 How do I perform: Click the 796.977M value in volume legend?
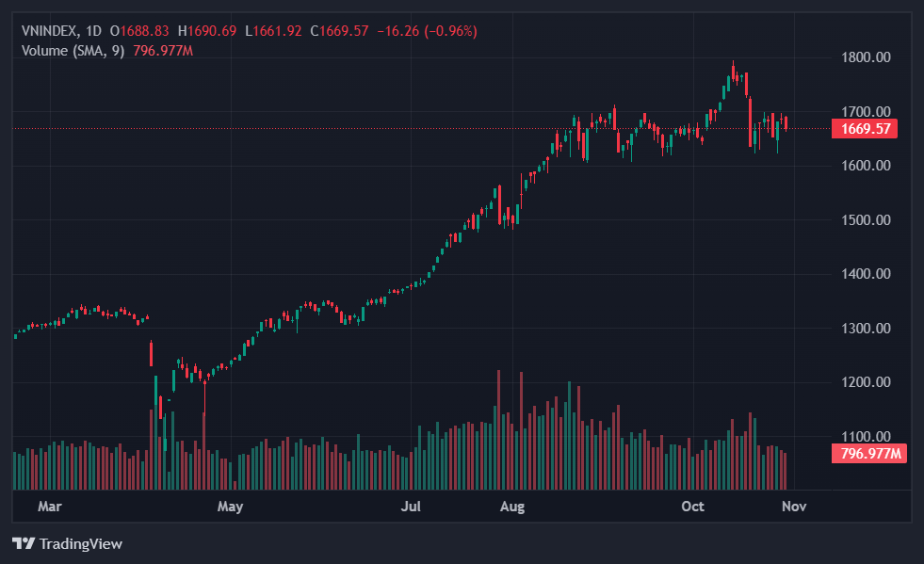pyautogui.click(x=162, y=50)
